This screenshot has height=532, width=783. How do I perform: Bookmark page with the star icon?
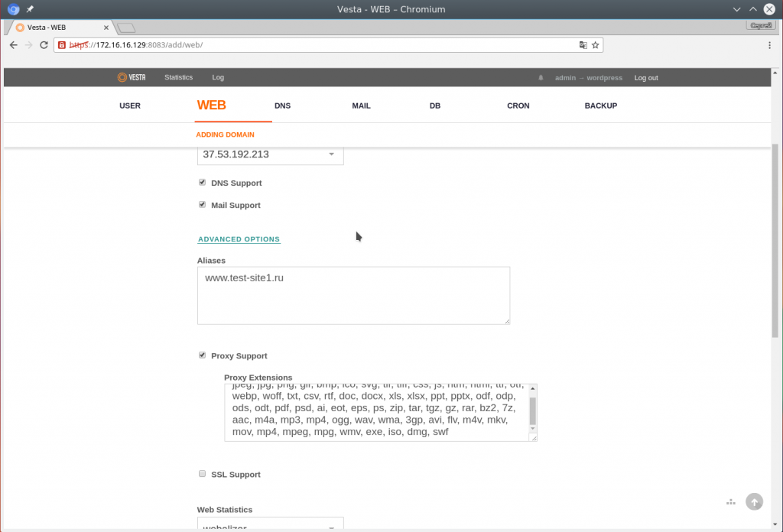tap(596, 45)
